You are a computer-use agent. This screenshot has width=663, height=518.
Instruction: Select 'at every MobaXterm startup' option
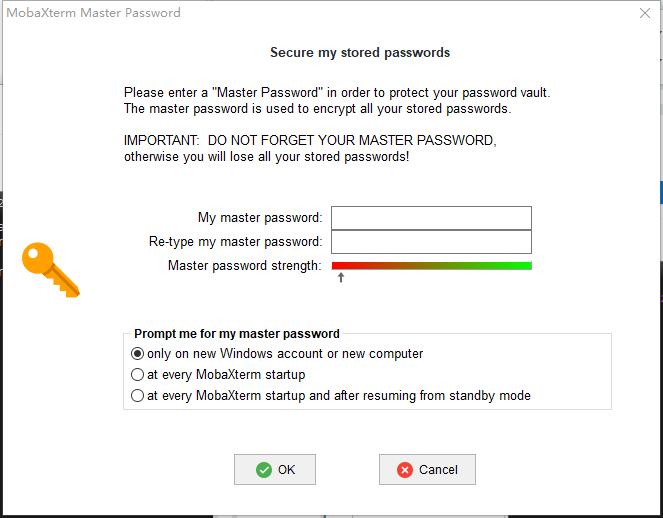pyautogui.click(x=138, y=375)
